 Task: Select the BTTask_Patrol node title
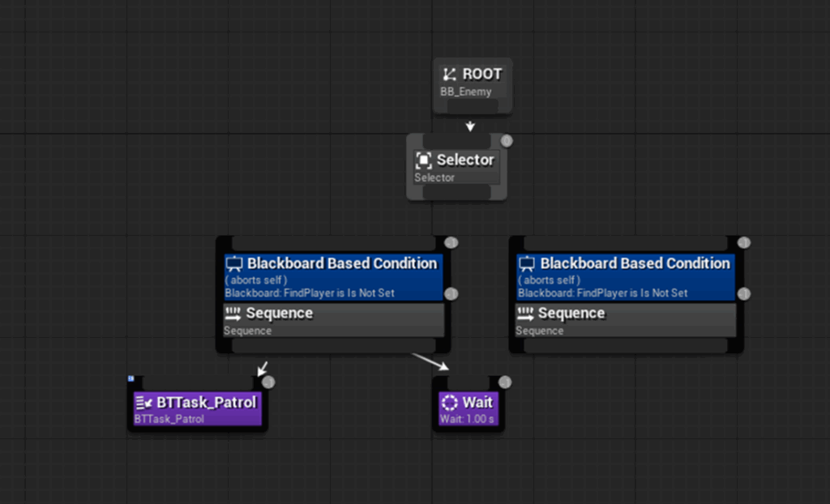click(206, 403)
